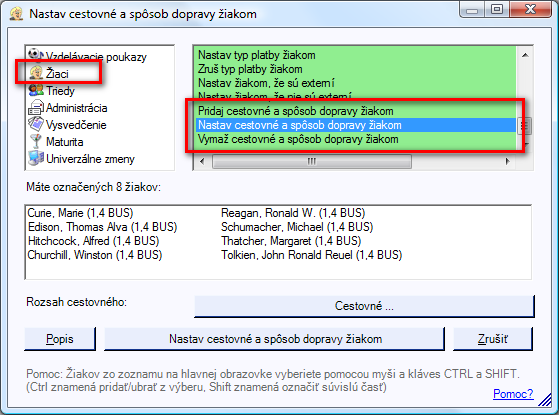This screenshot has height=415, width=559.
Task: Click the Popis button
Action: pyautogui.click(x=60, y=339)
